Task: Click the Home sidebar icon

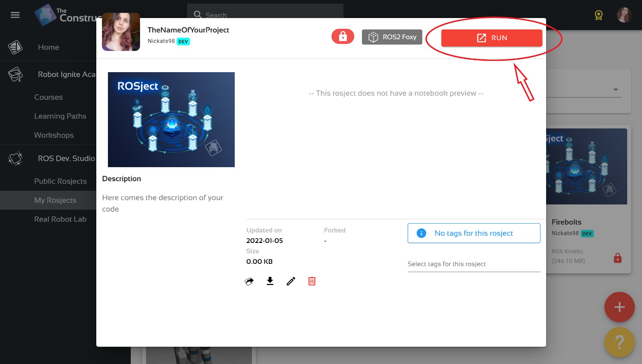Action: point(15,47)
